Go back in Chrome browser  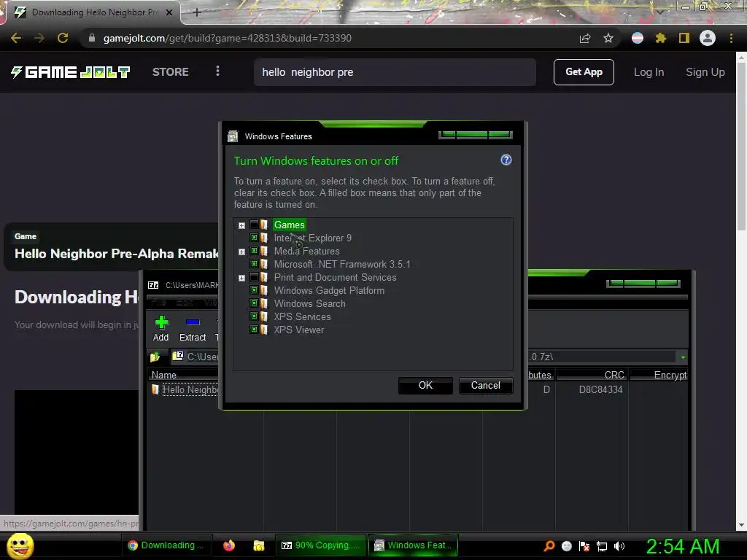point(16,38)
